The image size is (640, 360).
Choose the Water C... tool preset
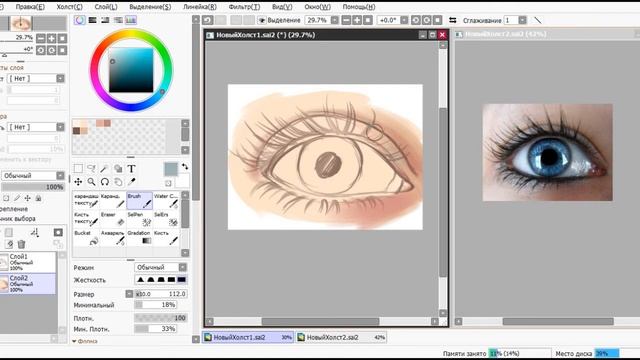166,200
